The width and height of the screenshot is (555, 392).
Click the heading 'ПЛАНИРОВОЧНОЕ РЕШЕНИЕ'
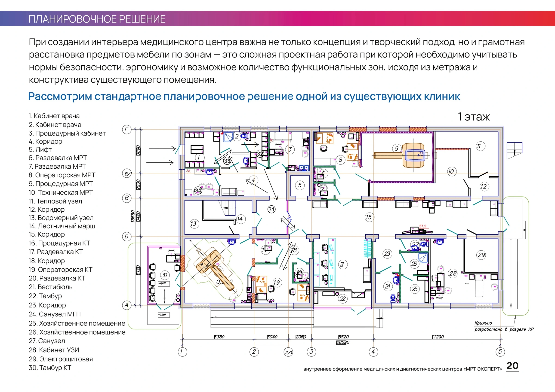pos(97,19)
